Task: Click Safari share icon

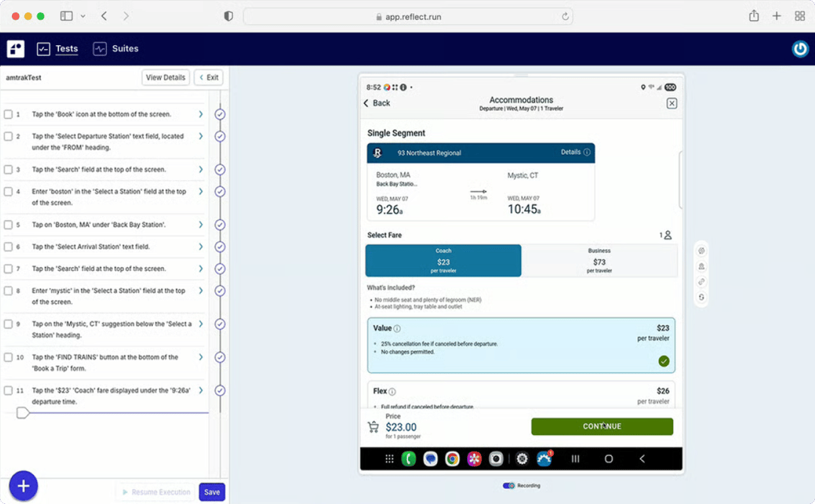Action: (x=754, y=16)
